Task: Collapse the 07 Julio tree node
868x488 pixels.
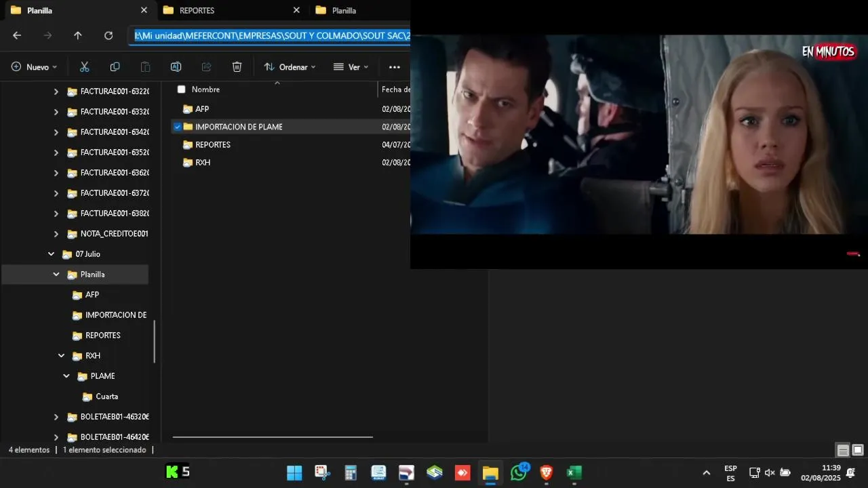Action: [51, 254]
